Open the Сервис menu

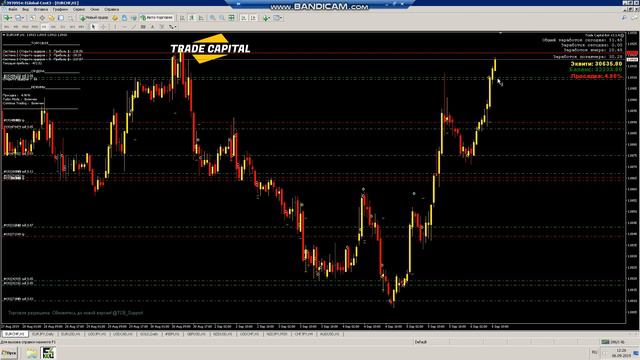coord(79,9)
